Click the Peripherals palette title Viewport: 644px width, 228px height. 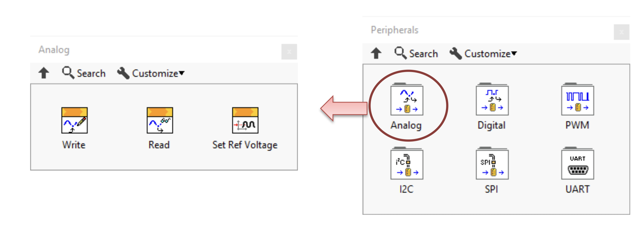tap(395, 30)
